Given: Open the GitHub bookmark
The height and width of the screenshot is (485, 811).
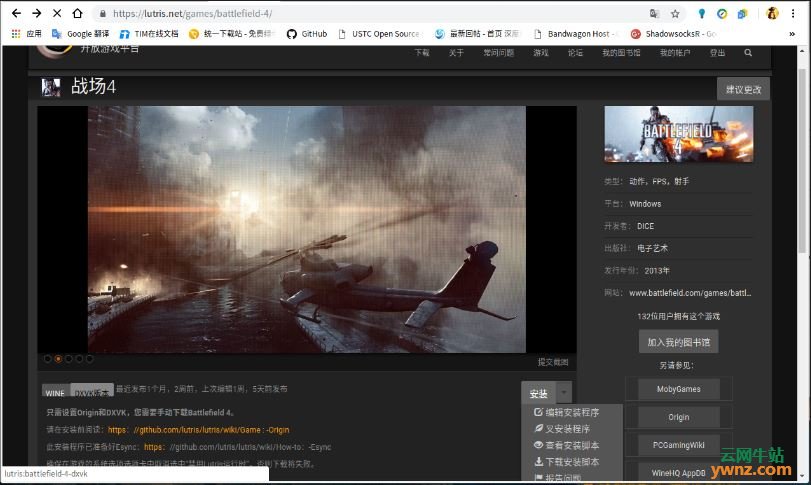Looking at the screenshot, I should tap(307, 34).
